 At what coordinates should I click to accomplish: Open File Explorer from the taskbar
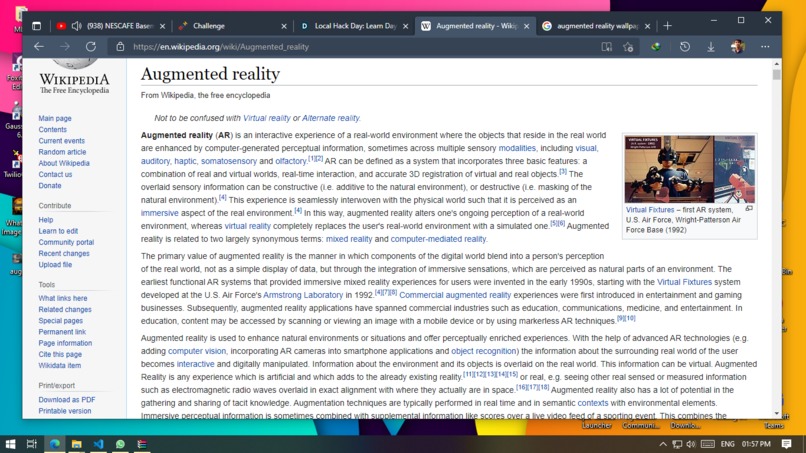pos(77,444)
